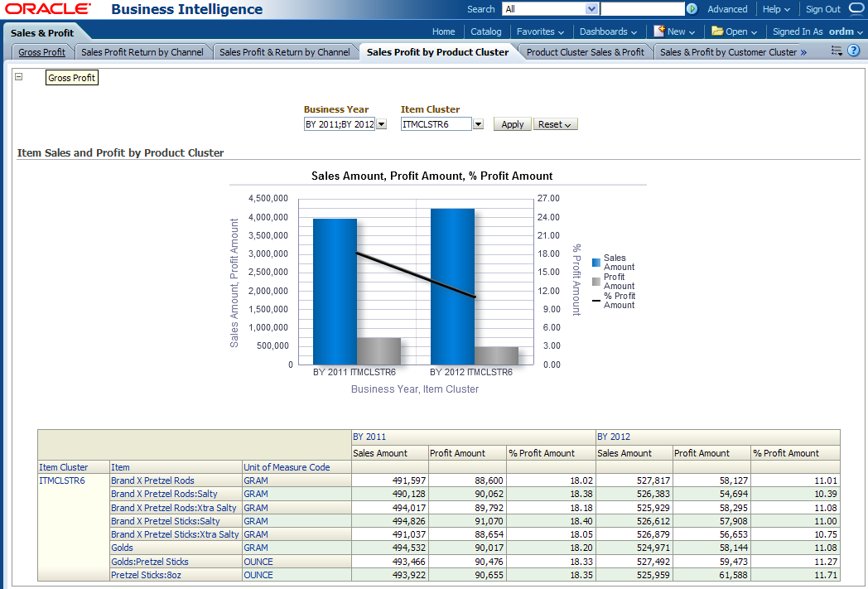
Task: Click the Open folder icon
Action: coord(717,31)
